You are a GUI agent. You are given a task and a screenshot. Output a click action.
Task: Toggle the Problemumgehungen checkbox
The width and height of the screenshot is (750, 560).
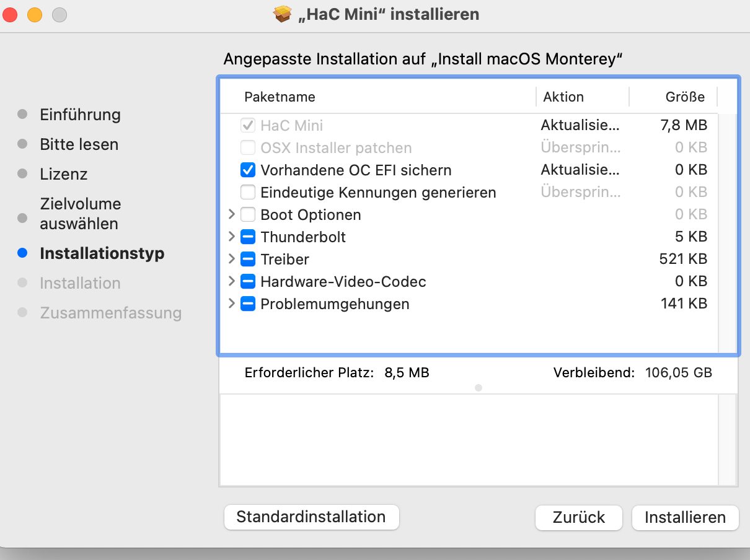click(248, 304)
